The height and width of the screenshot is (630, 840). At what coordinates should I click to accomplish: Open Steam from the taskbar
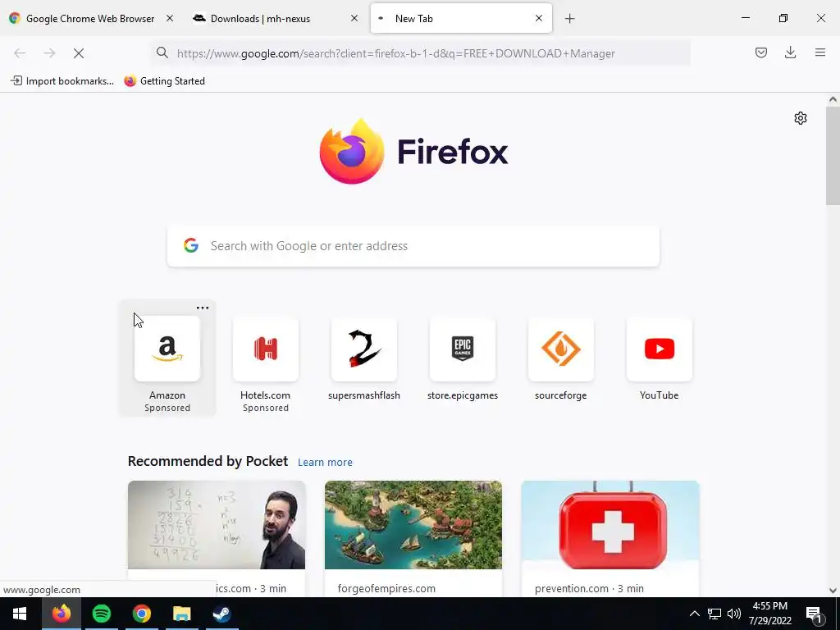pyautogui.click(x=221, y=614)
